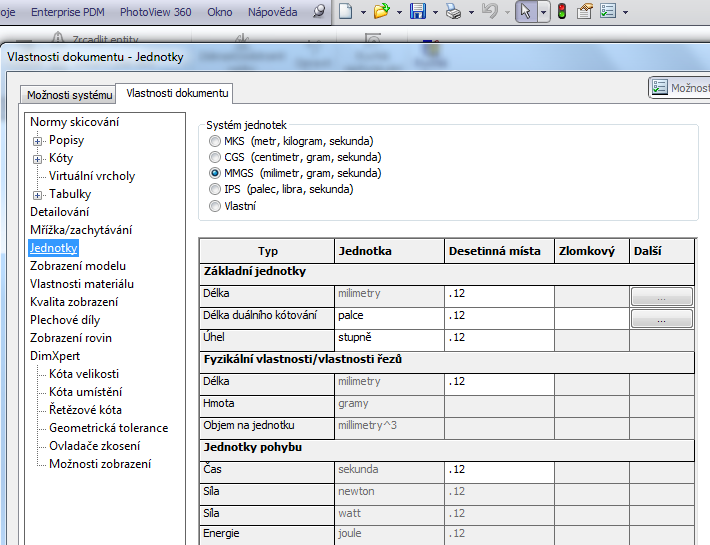Select Plechové díly in the tree
This screenshot has width=710, height=545.
click(x=65, y=320)
